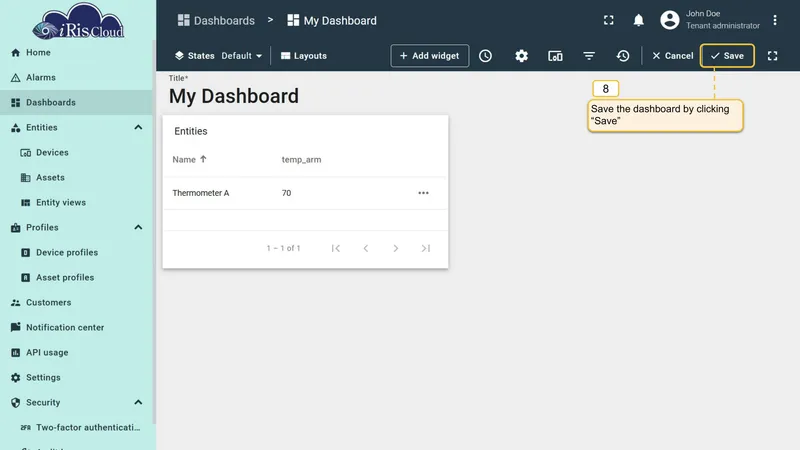
Task: Open filters icon in toolbar
Action: [x=589, y=56]
